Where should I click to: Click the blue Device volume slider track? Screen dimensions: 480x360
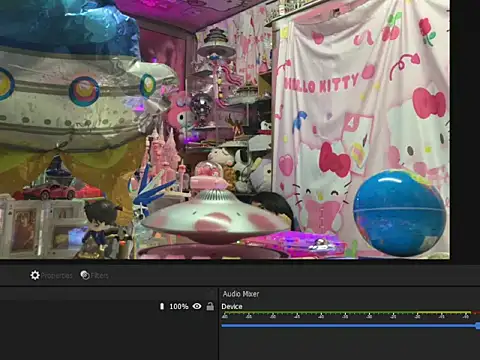(x=349, y=325)
